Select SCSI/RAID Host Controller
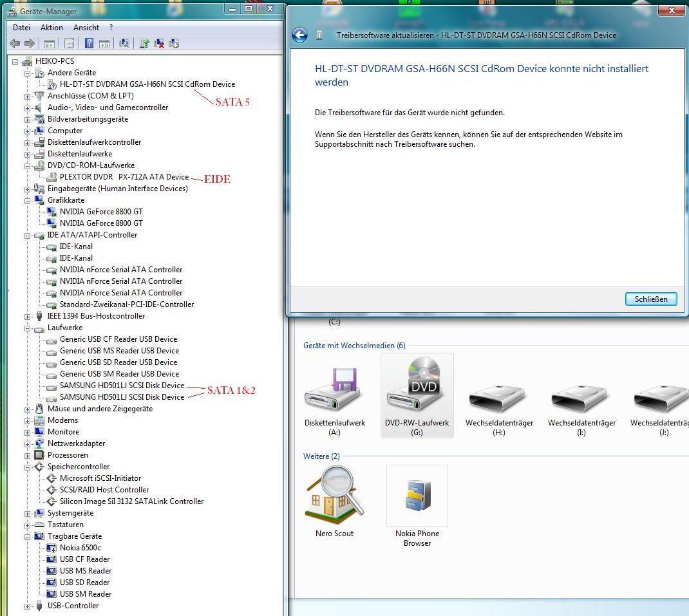This screenshot has width=689, height=616. 104,490
